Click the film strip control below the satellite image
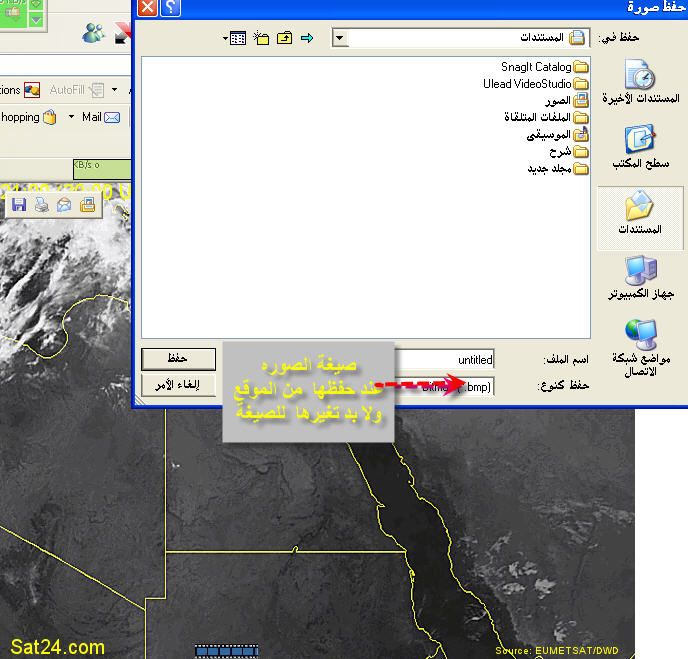Image resolution: width=688 pixels, height=659 pixels. (x=226, y=651)
